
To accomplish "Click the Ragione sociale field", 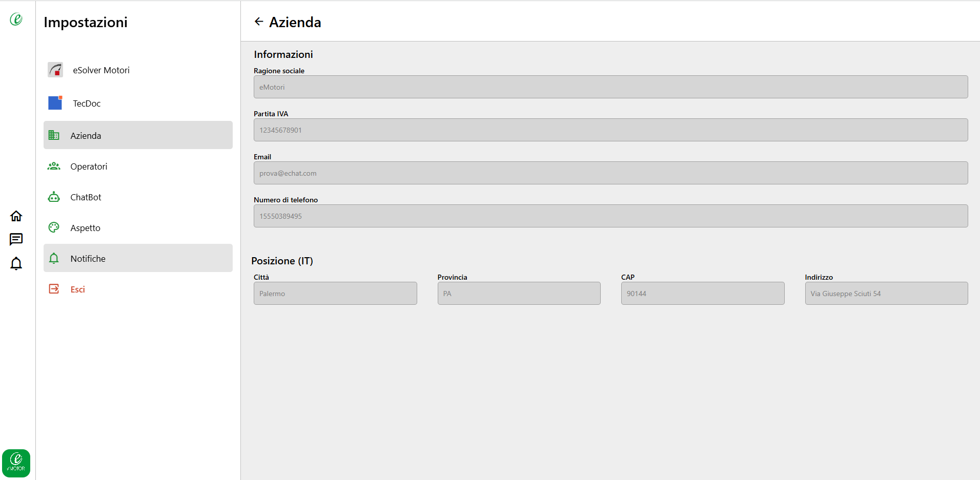I will tap(610, 87).
